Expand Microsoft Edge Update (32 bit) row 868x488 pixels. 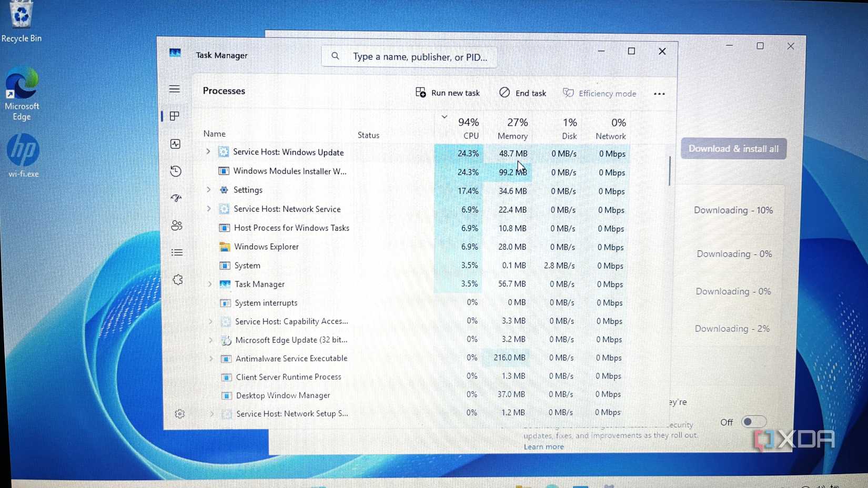(x=210, y=340)
